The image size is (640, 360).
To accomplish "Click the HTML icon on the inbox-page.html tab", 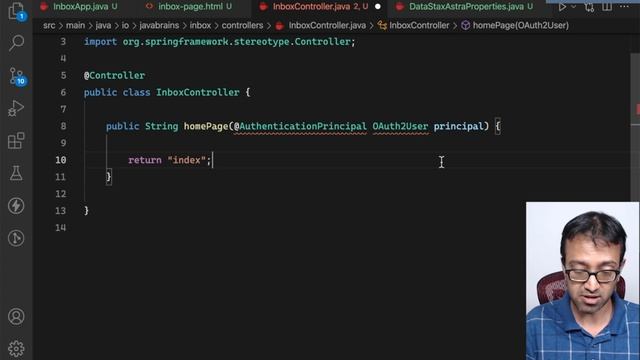I will [x=150, y=6].
